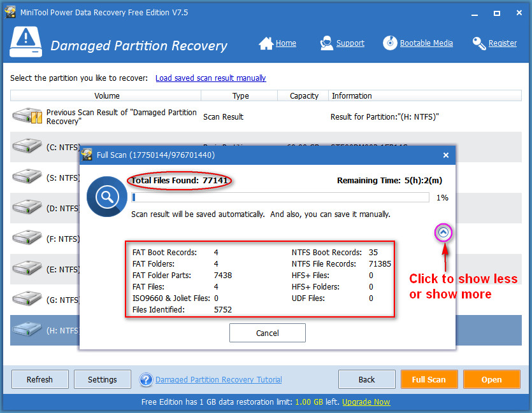The width and height of the screenshot is (532, 413).
Task: Click Total Files Found: 77141 text
Action: click(180, 180)
